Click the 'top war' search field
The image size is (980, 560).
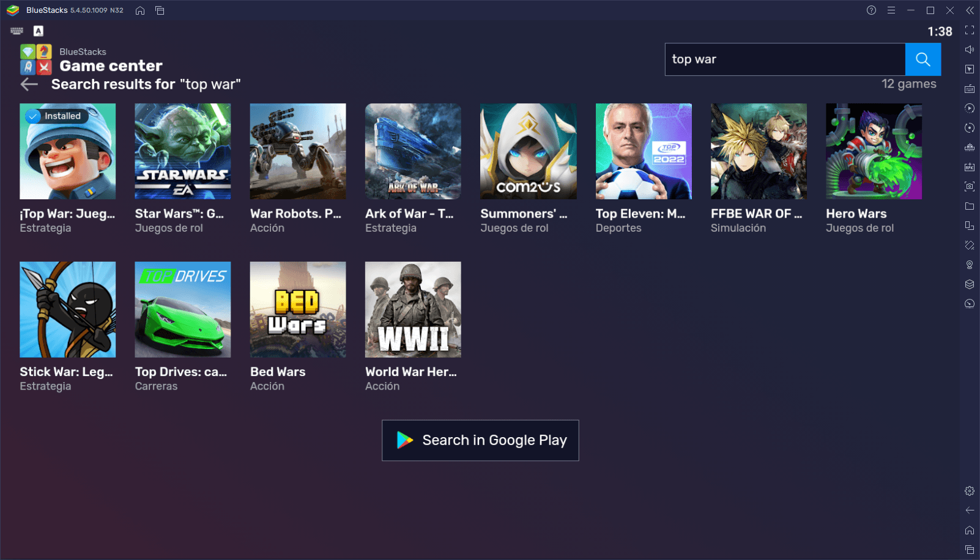785,59
